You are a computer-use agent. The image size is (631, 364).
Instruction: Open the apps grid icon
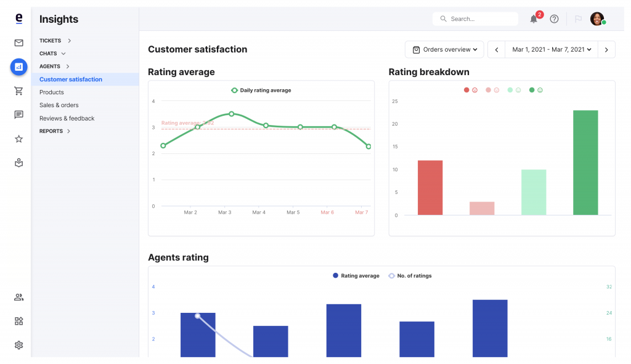click(x=18, y=321)
